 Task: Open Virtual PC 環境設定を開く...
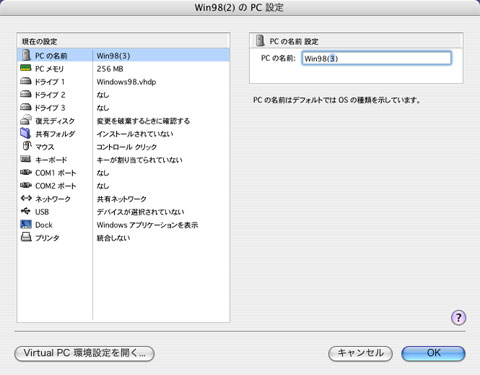point(84,353)
